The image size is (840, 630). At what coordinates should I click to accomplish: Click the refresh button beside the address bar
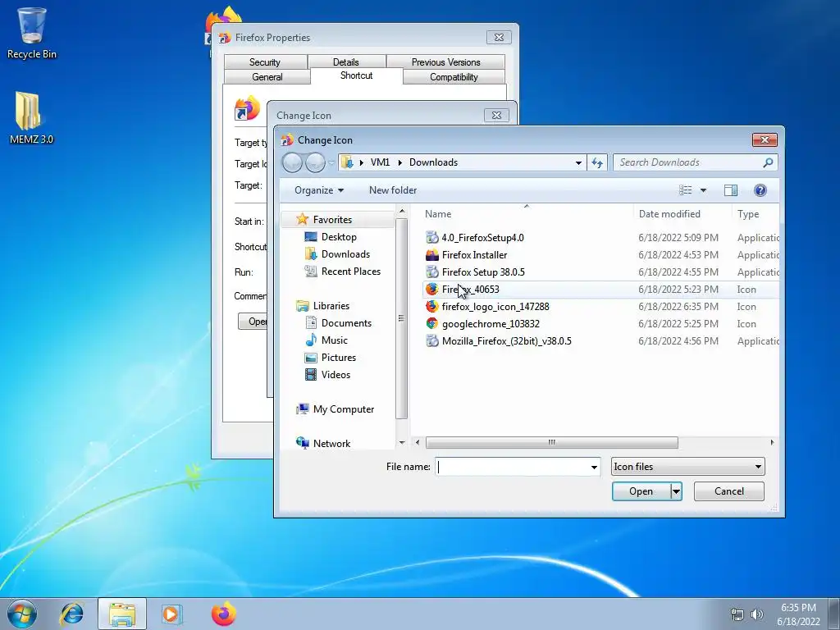(597, 162)
